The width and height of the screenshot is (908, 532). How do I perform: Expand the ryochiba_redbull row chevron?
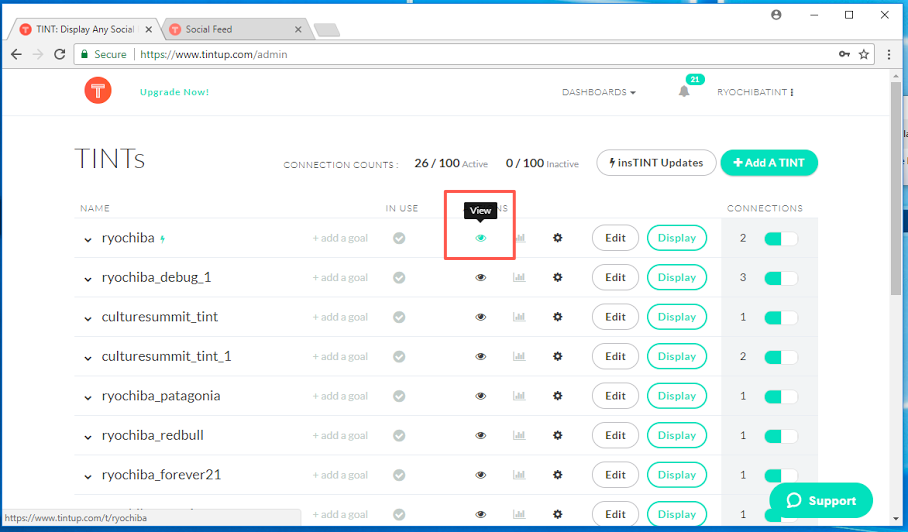point(87,437)
